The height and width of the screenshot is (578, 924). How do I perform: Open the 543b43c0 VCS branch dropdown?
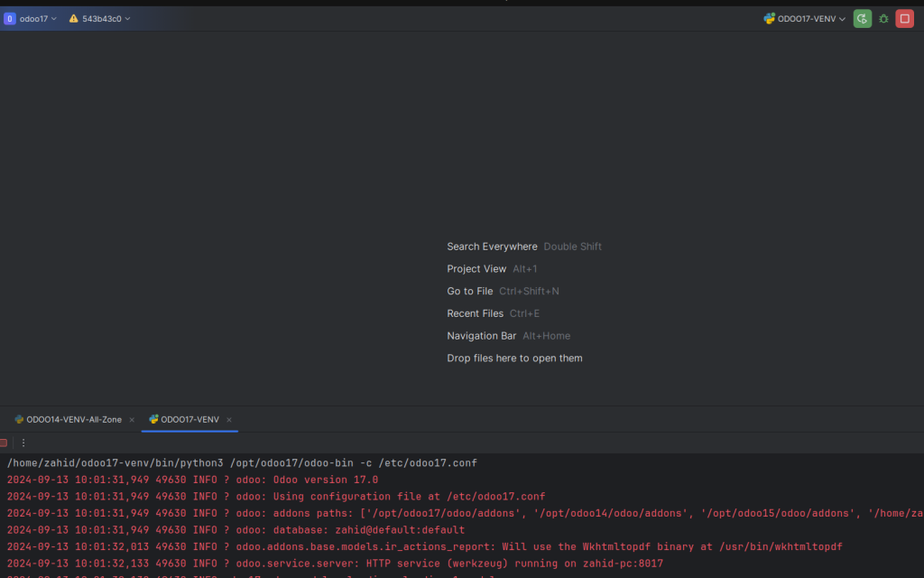point(106,19)
